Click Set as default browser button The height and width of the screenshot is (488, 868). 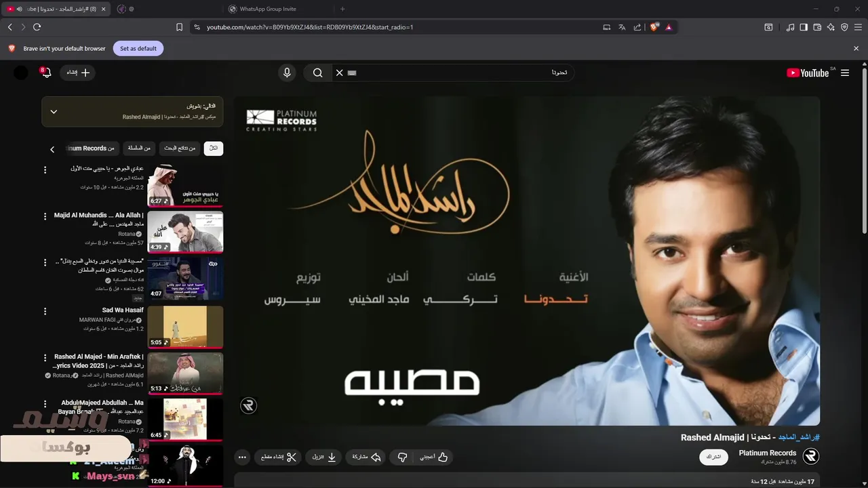pyautogui.click(x=138, y=49)
